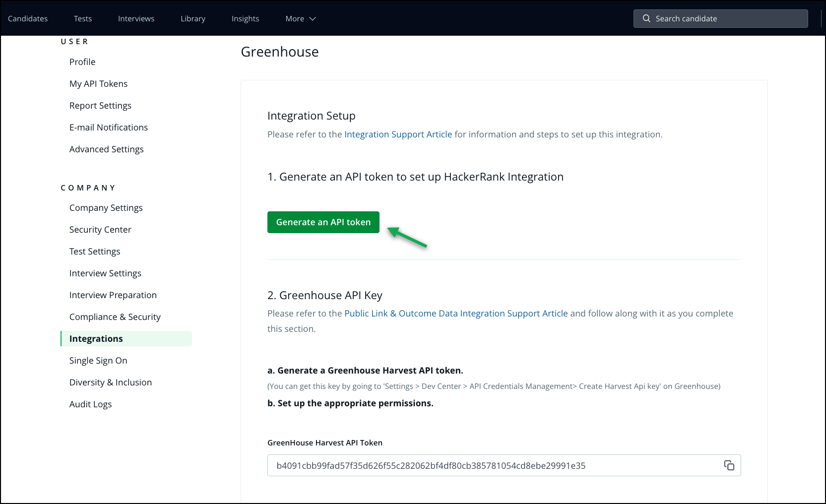Click the Harvest API Token input field
826x504 pixels.
point(504,465)
